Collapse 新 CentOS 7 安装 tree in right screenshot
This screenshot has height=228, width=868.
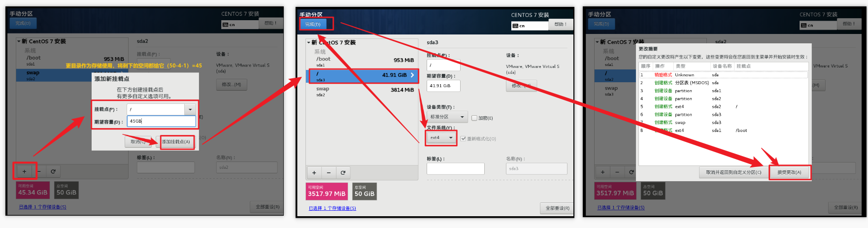pos(597,42)
